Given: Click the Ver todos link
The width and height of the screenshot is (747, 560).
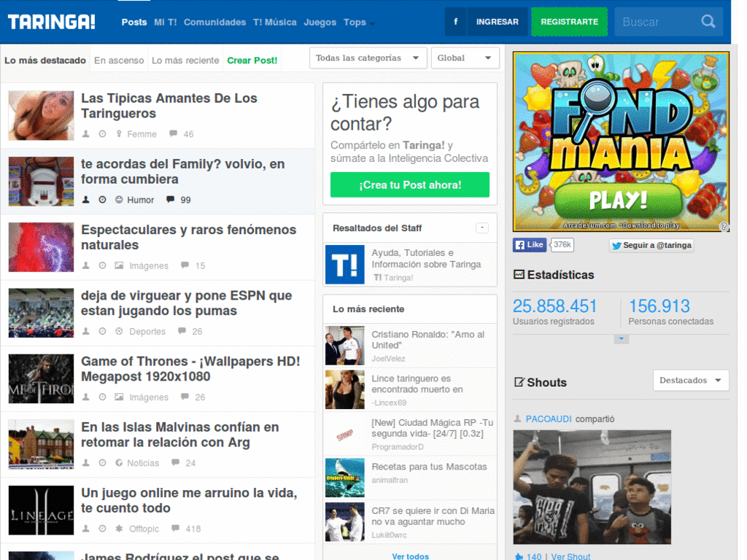Looking at the screenshot, I should click(410, 556).
